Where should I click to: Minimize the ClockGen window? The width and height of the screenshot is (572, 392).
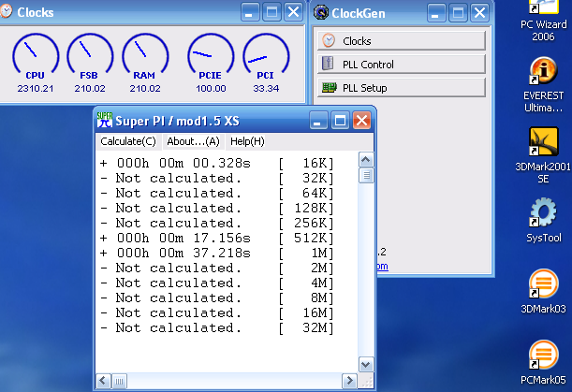point(436,13)
